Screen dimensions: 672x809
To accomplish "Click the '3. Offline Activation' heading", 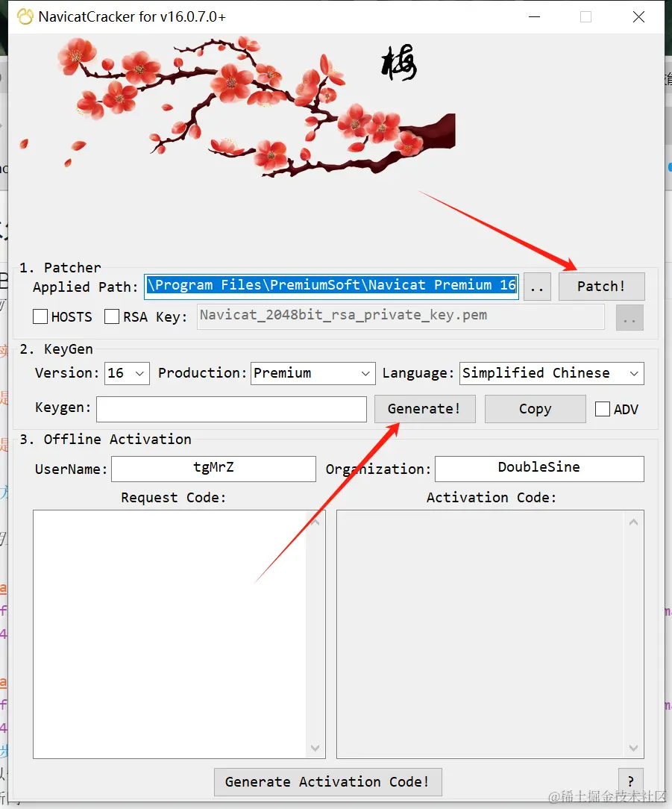I will 105,439.
